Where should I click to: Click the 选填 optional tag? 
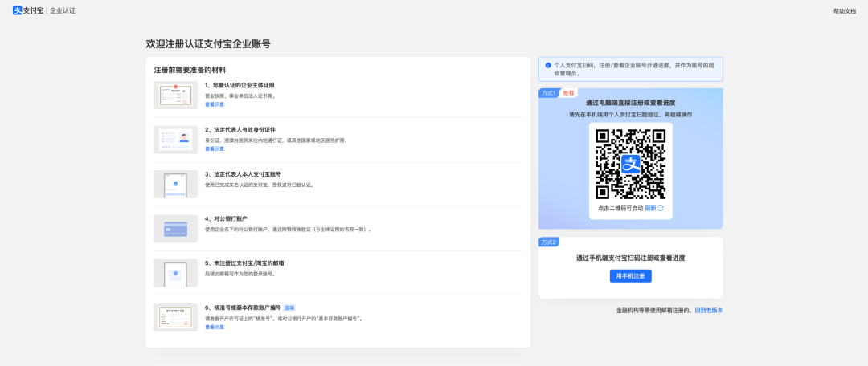click(x=289, y=307)
